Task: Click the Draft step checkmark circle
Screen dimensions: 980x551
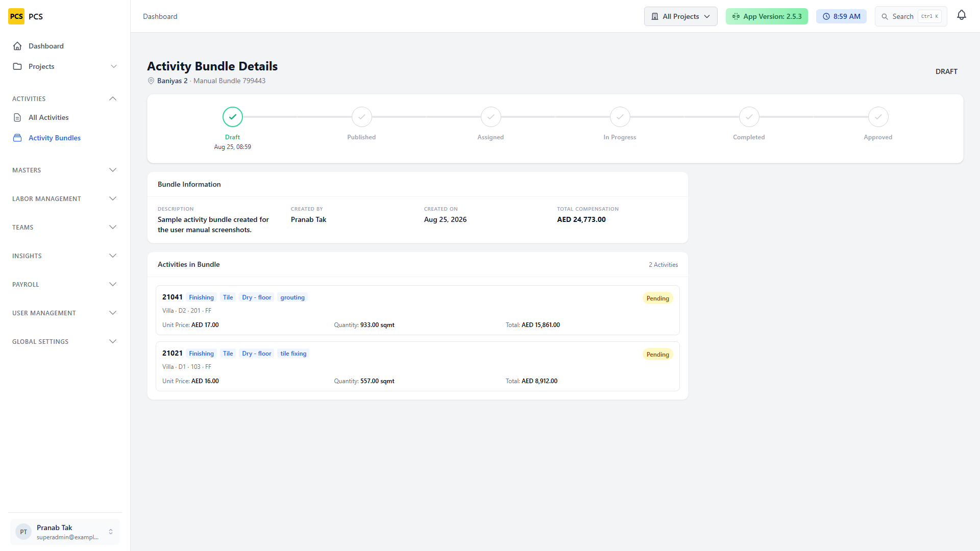Action: click(x=232, y=117)
